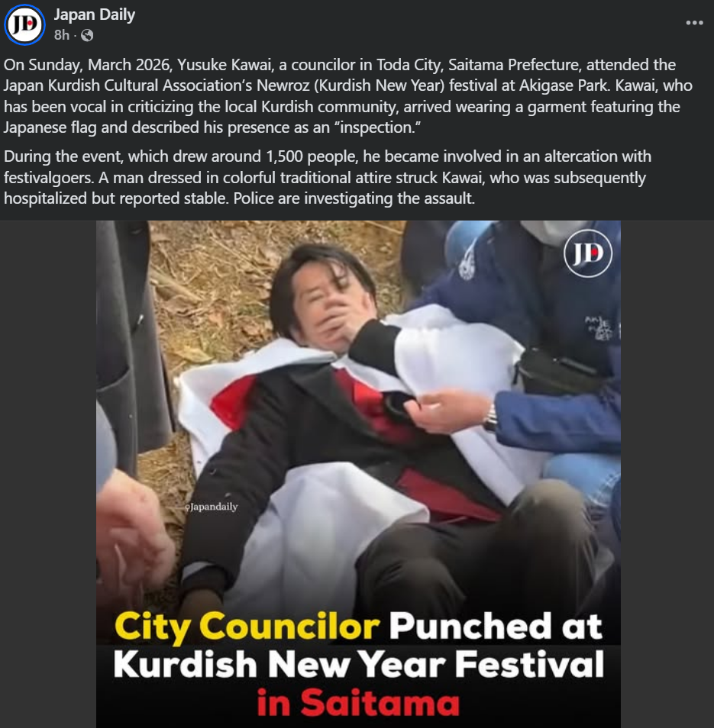This screenshot has width=714, height=728.
Task: Click the paragraph starting "During the event"
Action: [328, 177]
